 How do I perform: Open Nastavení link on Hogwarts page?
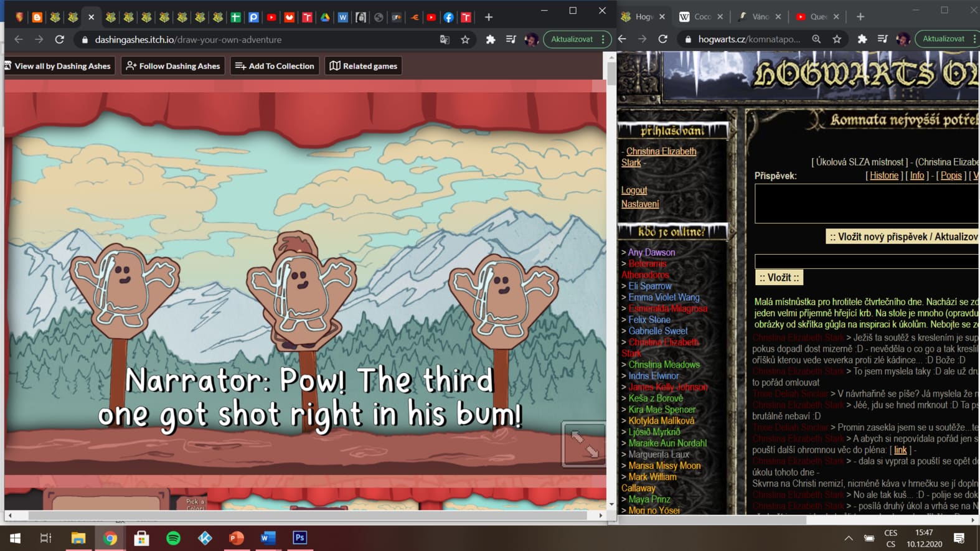[x=640, y=204]
